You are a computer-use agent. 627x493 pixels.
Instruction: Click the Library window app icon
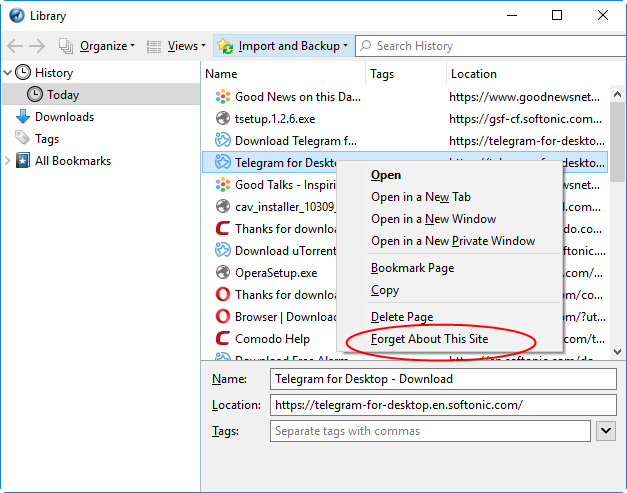coord(17,16)
